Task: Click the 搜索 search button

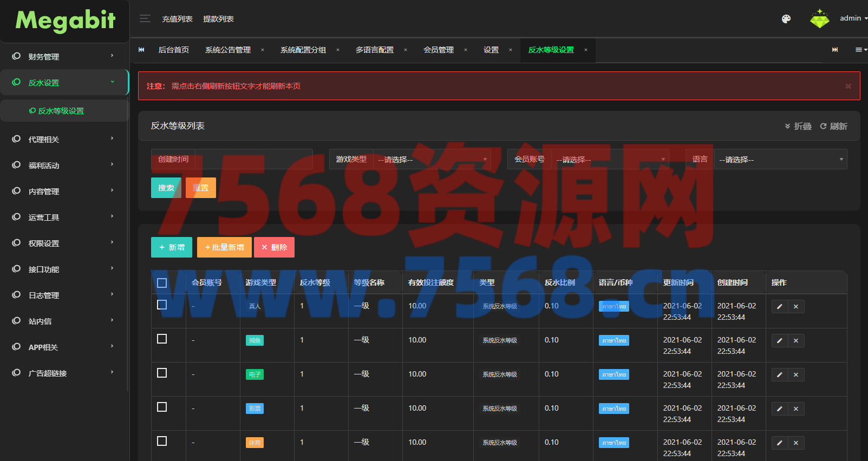Action: 166,188
